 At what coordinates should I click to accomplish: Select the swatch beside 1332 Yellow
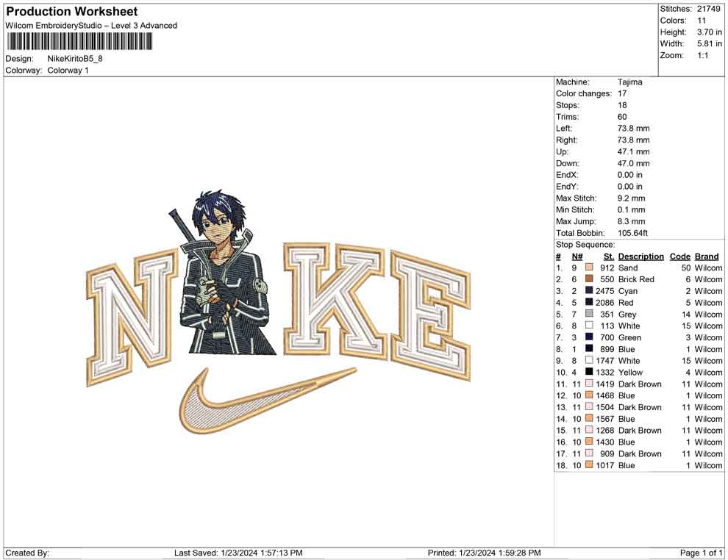589,372
